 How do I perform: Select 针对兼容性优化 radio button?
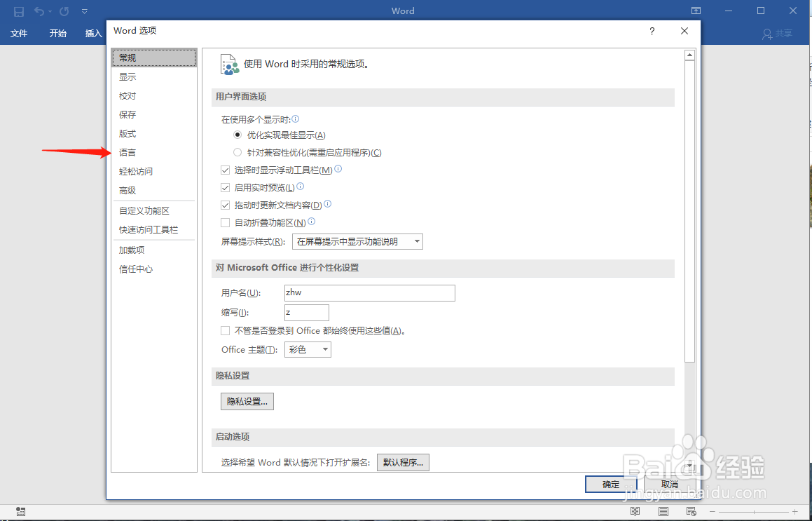(x=238, y=152)
